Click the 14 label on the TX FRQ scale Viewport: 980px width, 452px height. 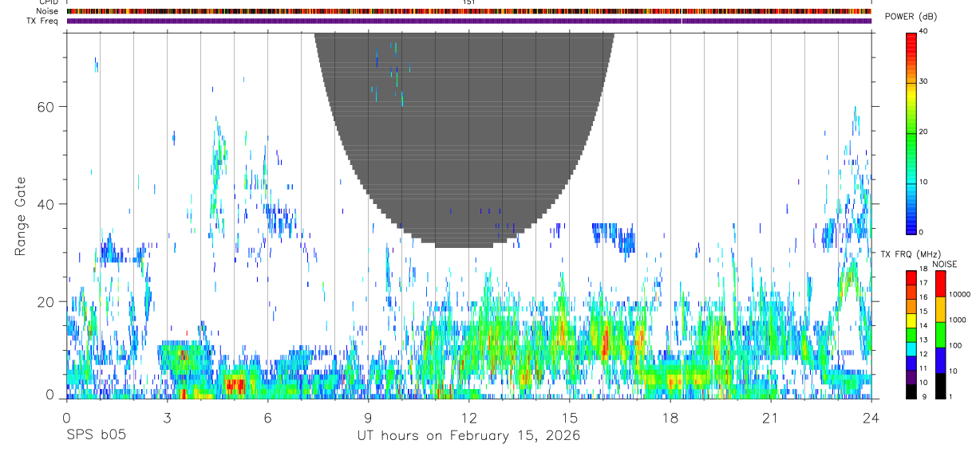(923, 325)
